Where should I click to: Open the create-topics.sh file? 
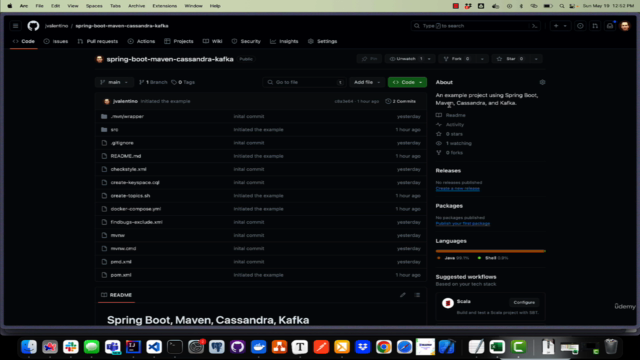tap(130, 196)
